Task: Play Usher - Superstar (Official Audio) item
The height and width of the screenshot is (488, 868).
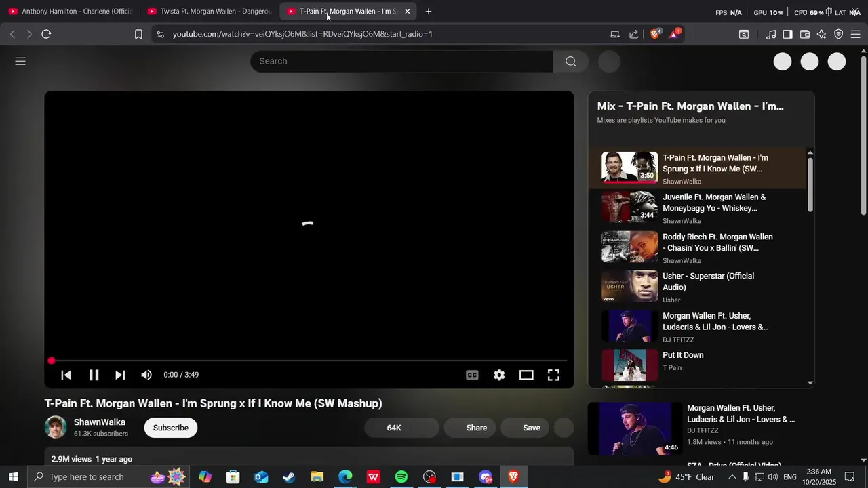Action: point(698,287)
